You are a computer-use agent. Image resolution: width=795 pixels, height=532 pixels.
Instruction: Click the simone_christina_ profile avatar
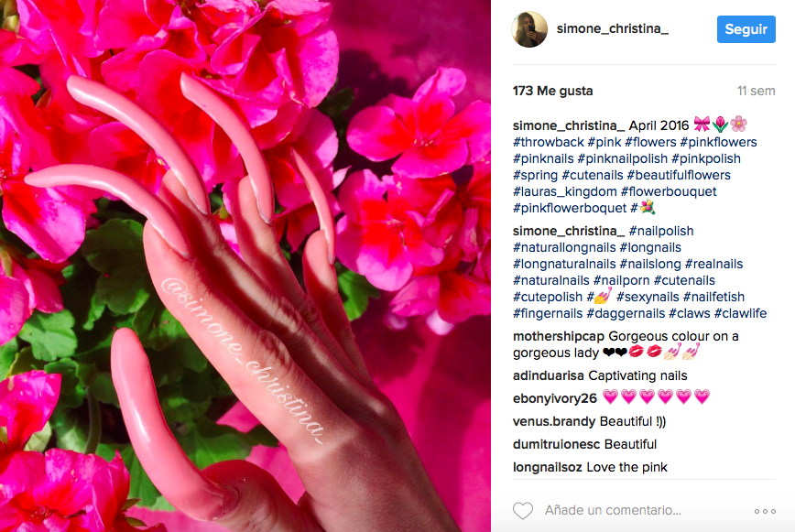pos(529,29)
